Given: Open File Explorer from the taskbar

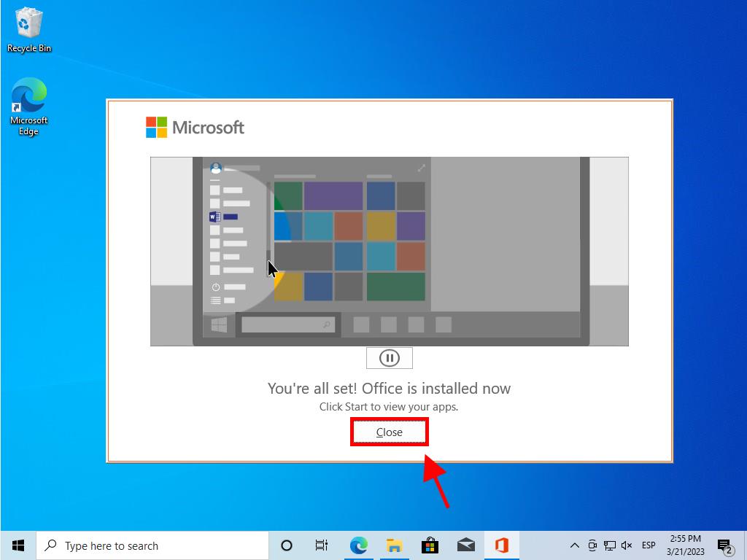Looking at the screenshot, I should click(394, 545).
